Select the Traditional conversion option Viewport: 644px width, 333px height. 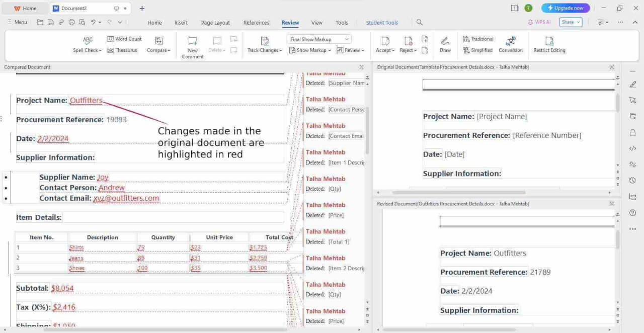point(477,39)
